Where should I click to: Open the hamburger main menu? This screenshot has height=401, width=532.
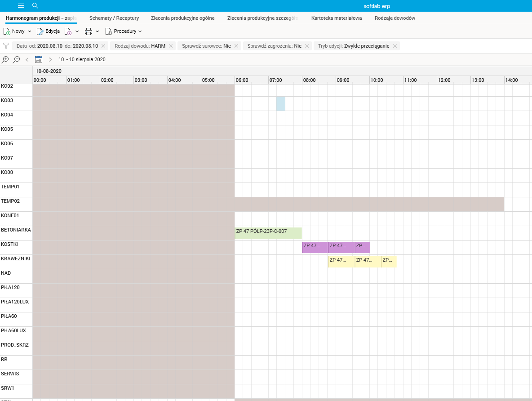click(21, 6)
